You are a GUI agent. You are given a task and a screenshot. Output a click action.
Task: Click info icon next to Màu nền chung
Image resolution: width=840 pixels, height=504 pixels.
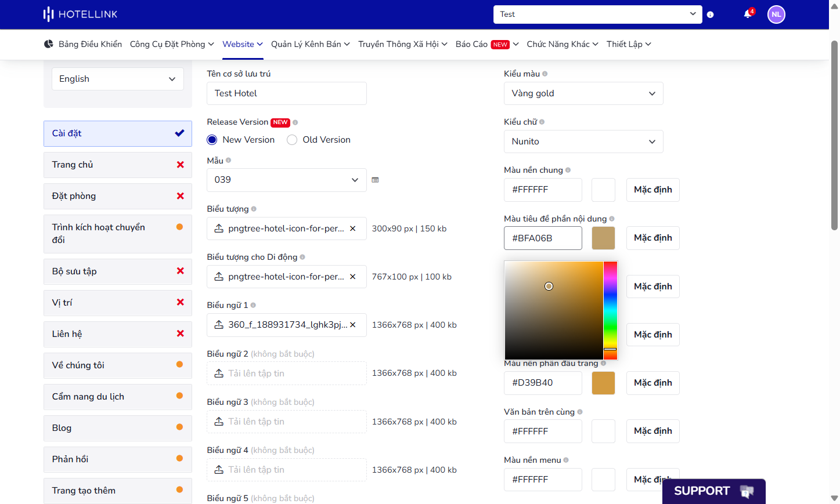568,170
